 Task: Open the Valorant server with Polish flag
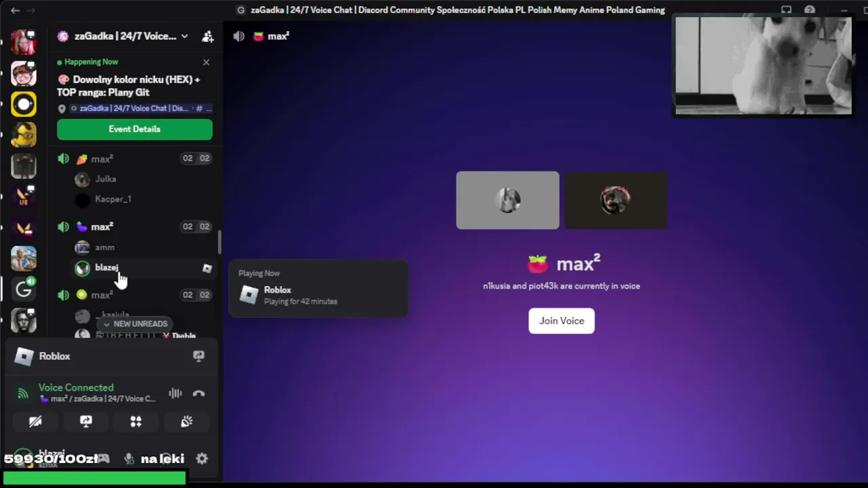(x=24, y=228)
